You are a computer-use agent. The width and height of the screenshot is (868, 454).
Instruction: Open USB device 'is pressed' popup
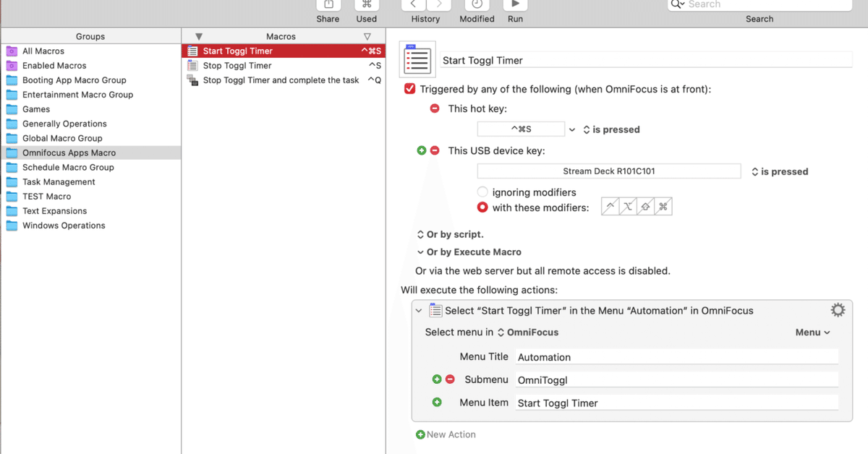pyautogui.click(x=780, y=171)
